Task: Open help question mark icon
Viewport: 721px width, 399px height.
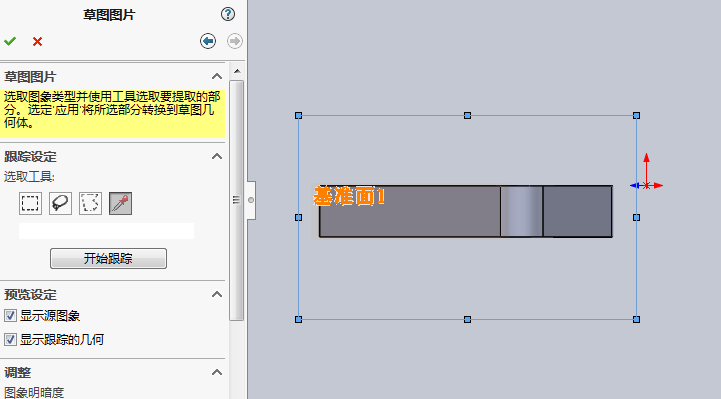Action: pos(228,14)
